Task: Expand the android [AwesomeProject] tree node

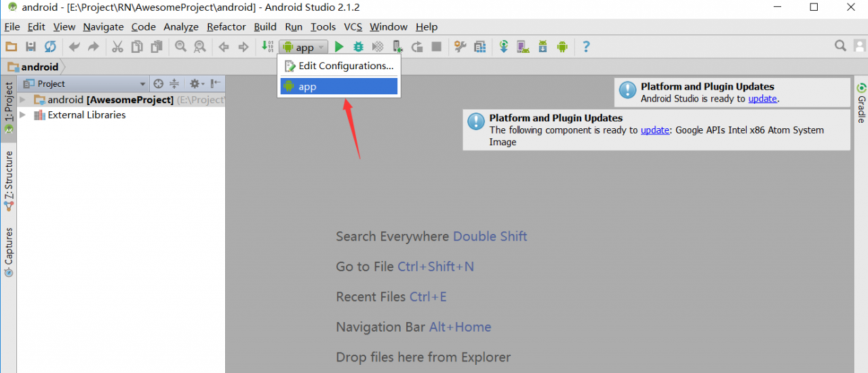Action: tap(23, 100)
